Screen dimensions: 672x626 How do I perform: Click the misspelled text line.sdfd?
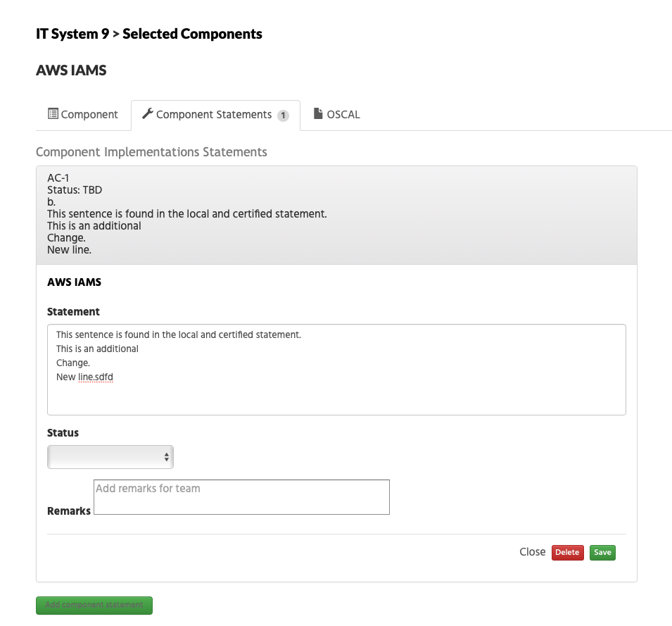[95, 377]
